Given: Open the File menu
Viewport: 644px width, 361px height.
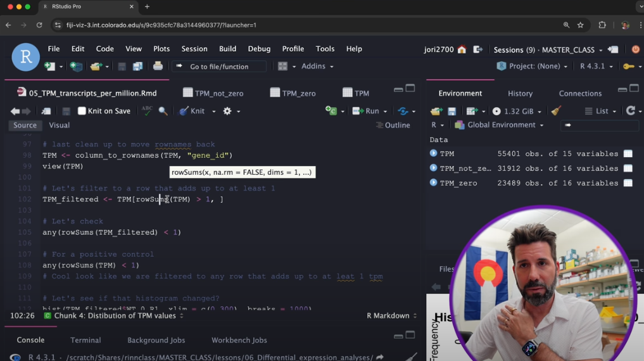Looking at the screenshot, I should click(54, 49).
